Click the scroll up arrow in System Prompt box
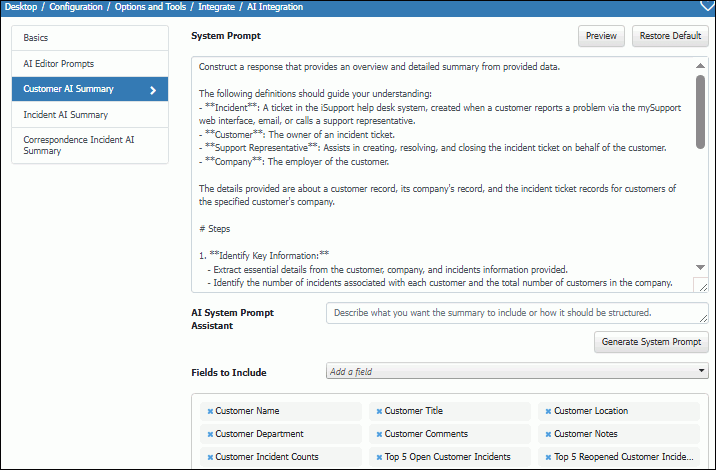This screenshot has height=470, width=716. pyautogui.click(x=700, y=66)
